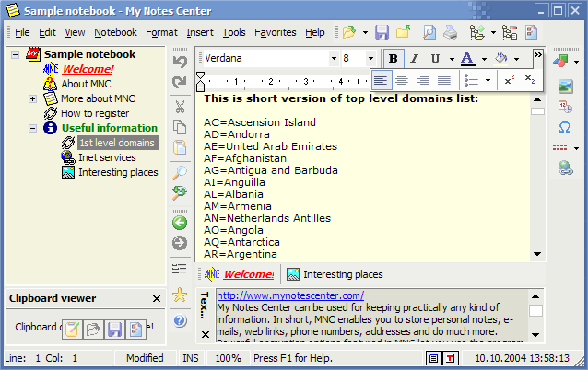Click the green Back navigation arrow
The width and height of the screenshot is (588, 370).
pos(180,223)
